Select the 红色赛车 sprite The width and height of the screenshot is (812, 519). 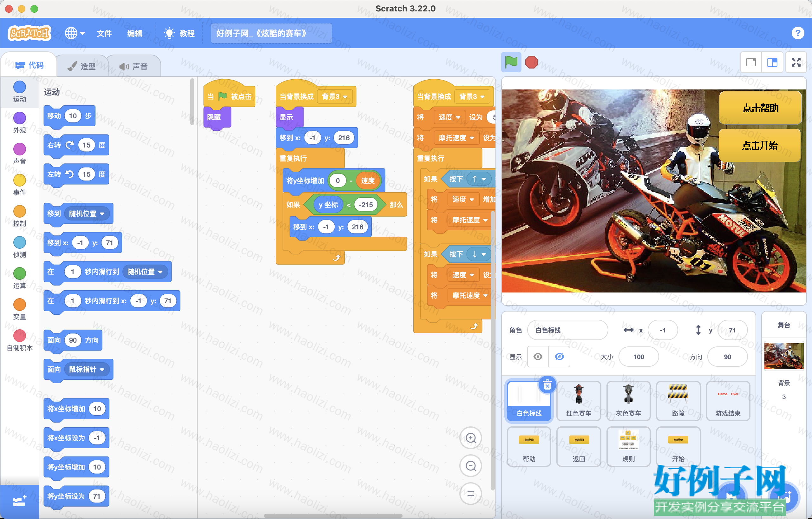[x=579, y=401]
